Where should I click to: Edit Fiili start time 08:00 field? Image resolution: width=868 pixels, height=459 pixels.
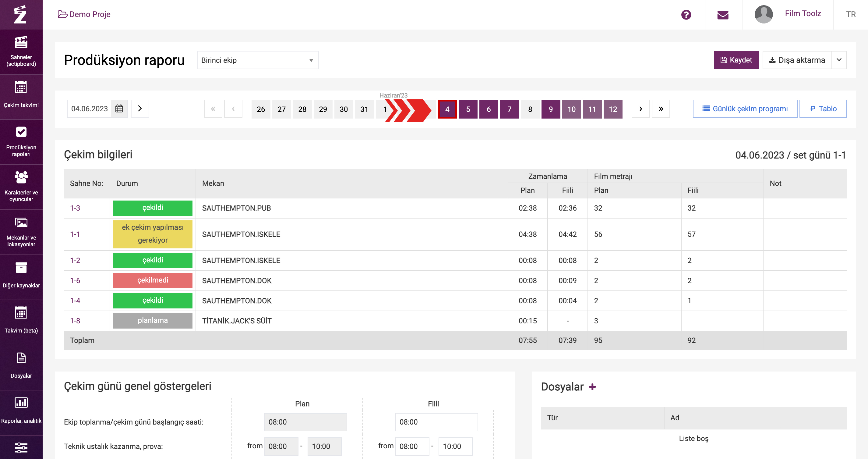coord(436,422)
